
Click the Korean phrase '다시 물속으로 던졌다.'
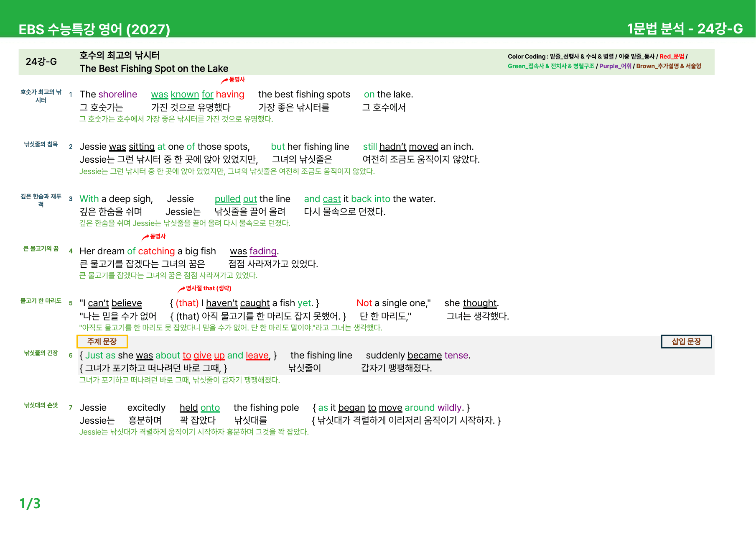coord(345,212)
